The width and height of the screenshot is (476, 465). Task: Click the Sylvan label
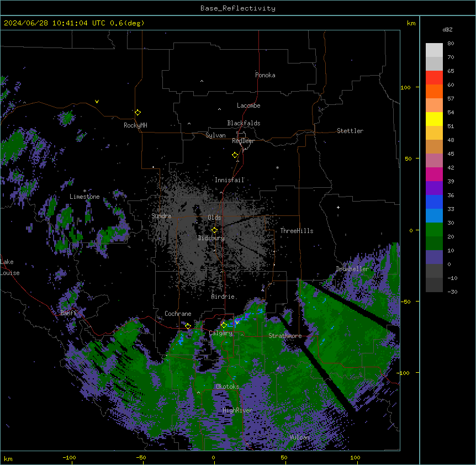point(215,135)
